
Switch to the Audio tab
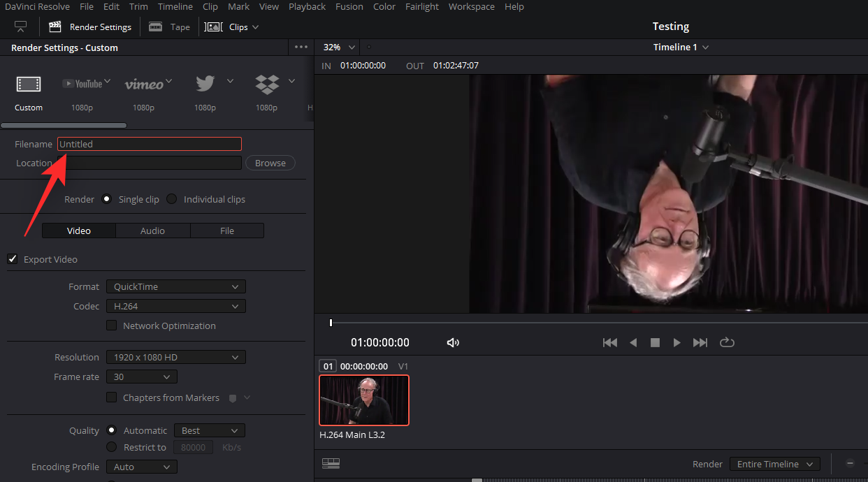[153, 231]
